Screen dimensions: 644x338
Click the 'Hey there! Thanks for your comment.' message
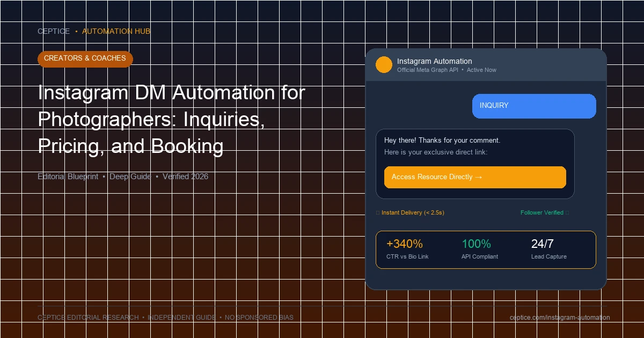click(x=442, y=141)
